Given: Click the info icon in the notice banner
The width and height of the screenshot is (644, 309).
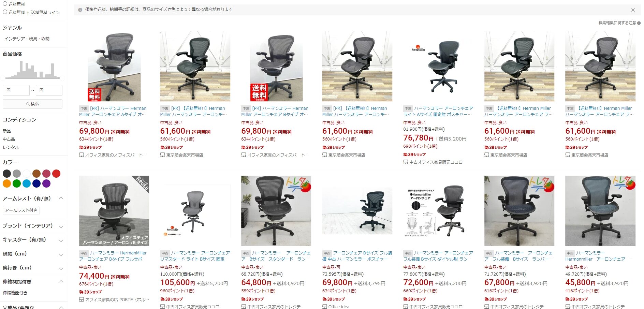Looking at the screenshot, I should [80, 10].
